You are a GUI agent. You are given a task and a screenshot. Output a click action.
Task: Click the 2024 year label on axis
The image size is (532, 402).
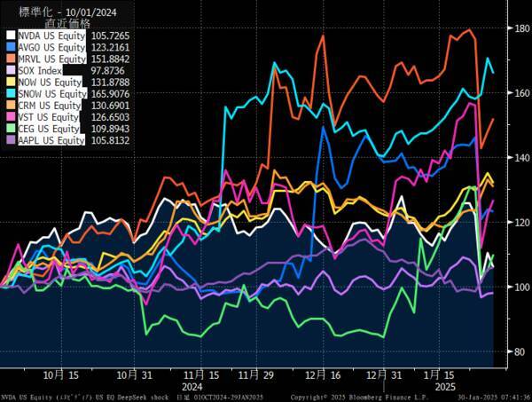pyautogui.click(x=192, y=387)
